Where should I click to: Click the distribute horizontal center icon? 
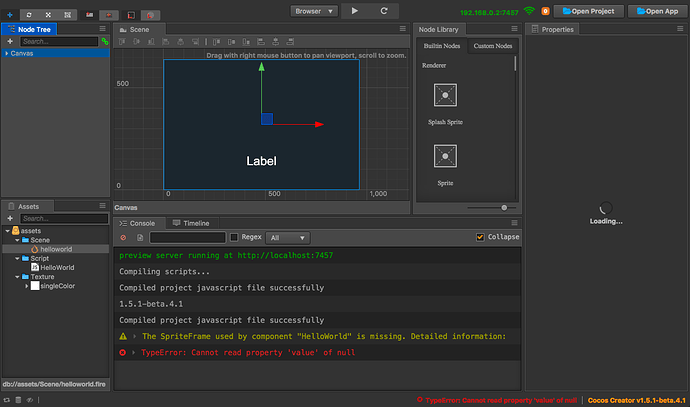[275, 42]
